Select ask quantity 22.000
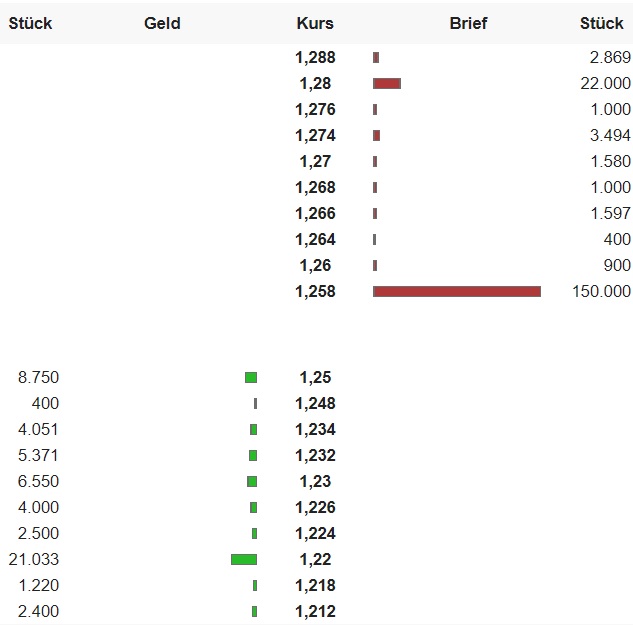Viewport: 633px width, 625px height. coord(605,83)
